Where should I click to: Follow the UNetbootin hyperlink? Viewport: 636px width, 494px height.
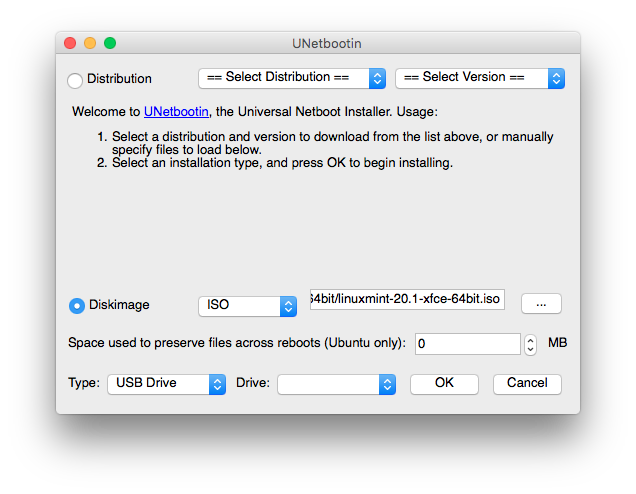176,112
